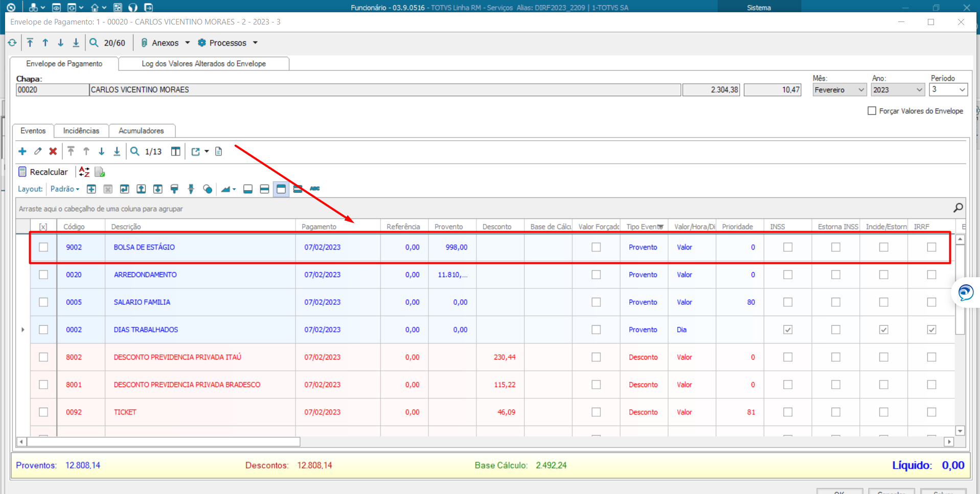
Task: Select row checkbox for BOLSA DE ESTÁGIO
Action: point(43,247)
